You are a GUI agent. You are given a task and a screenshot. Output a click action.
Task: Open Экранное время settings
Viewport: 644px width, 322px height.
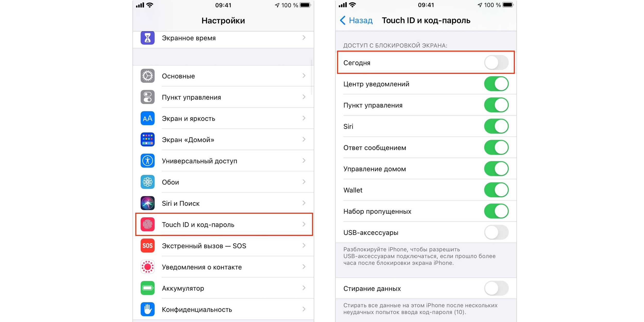click(222, 39)
